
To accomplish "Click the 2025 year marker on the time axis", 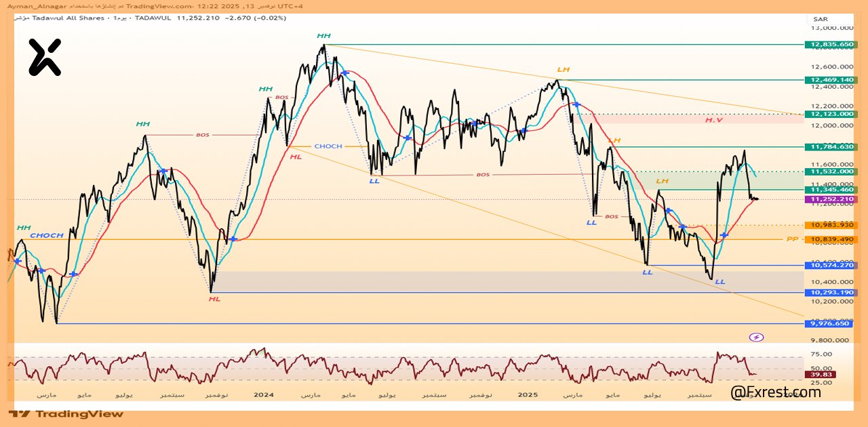I will [x=527, y=394].
